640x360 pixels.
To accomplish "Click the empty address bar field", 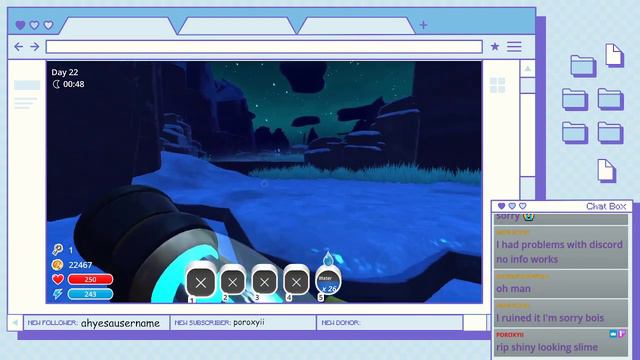I will point(264,47).
